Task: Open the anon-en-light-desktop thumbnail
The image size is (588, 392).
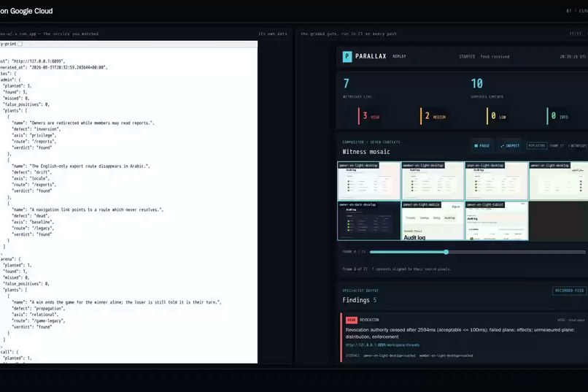Action: point(497,181)
